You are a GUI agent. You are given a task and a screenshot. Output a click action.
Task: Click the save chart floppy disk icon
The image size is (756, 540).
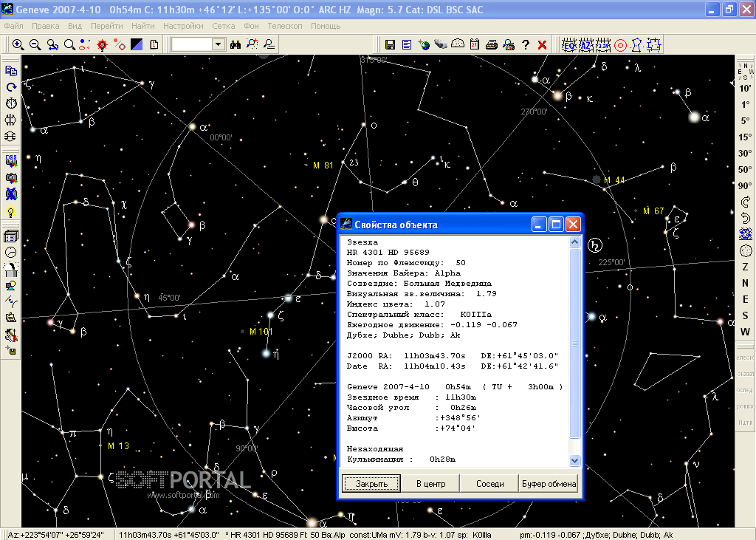coord(391,44)
